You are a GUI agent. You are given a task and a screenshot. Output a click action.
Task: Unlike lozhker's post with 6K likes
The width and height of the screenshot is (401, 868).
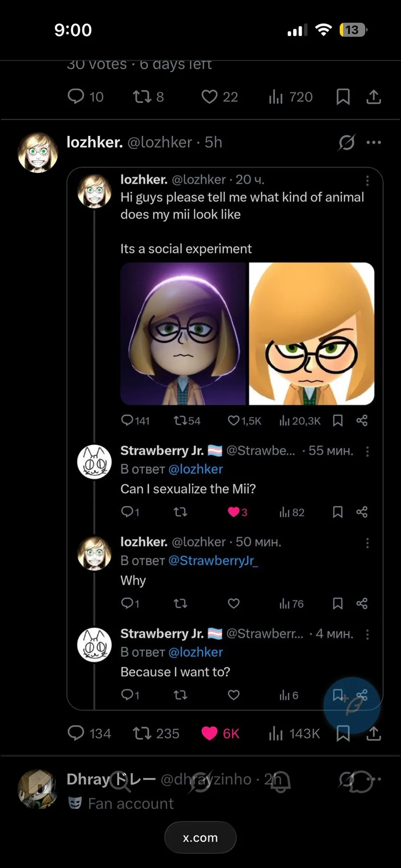209,733
